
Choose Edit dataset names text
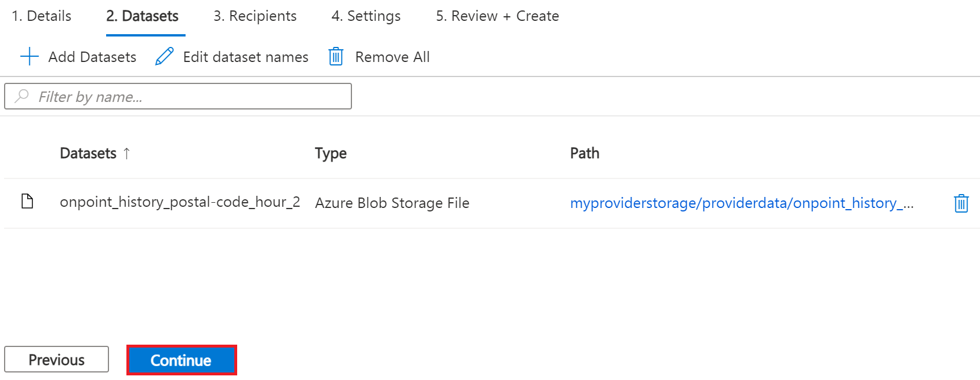click(245, 57)
